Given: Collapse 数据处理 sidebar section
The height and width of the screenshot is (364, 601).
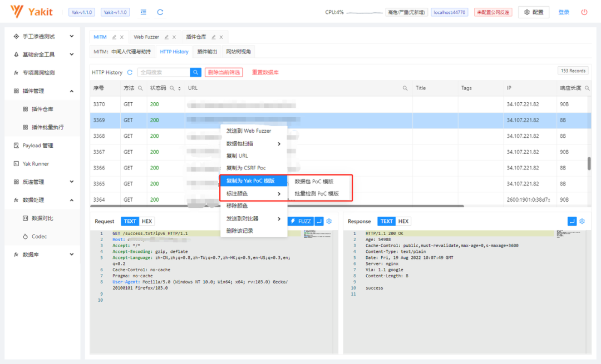Looking at the screenshot, I should tap(42, 200).
